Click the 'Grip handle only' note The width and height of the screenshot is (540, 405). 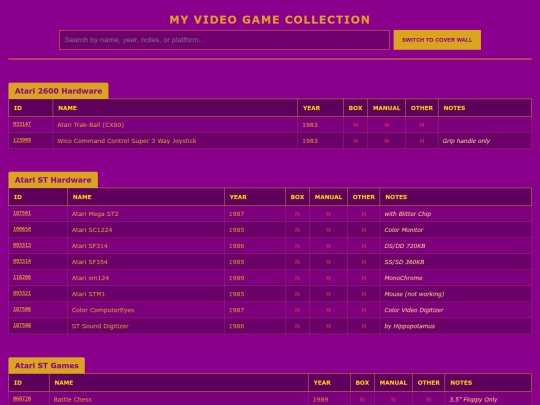point(466,141)
